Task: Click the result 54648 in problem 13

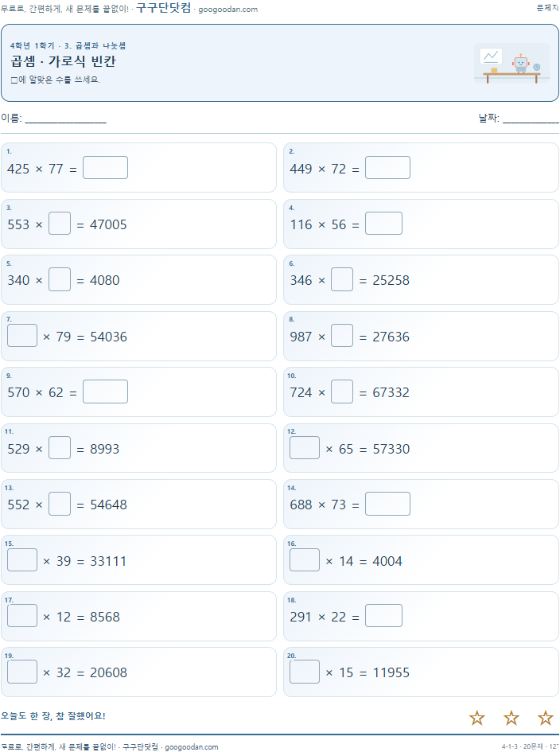Action: [x=109, y=505]
